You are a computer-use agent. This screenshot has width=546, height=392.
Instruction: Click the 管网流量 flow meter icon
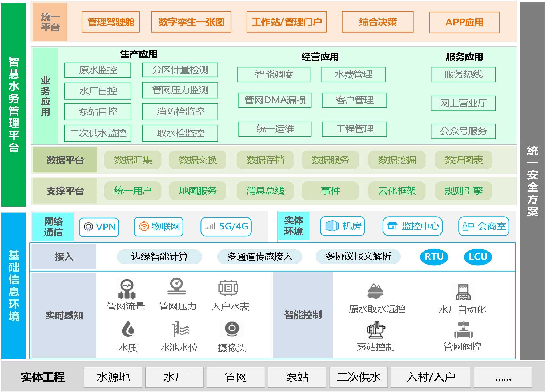tap(127, 289)
